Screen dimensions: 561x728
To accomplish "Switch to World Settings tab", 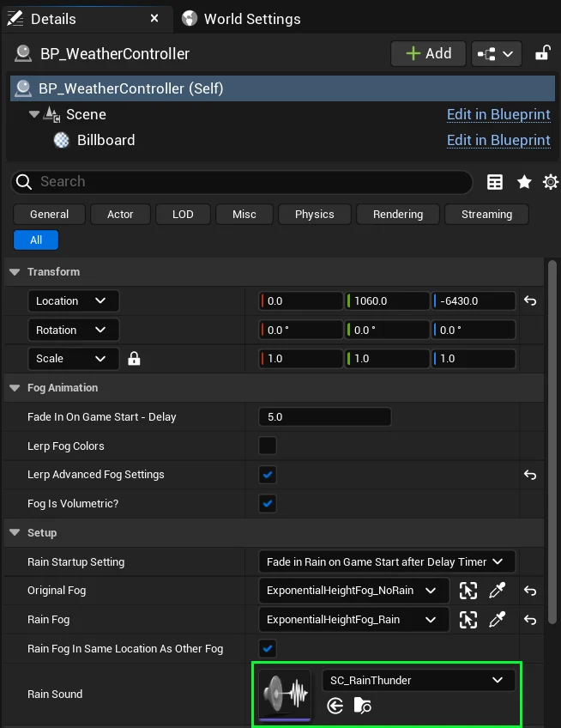I will pyautogui.click(x=241, y=19).
